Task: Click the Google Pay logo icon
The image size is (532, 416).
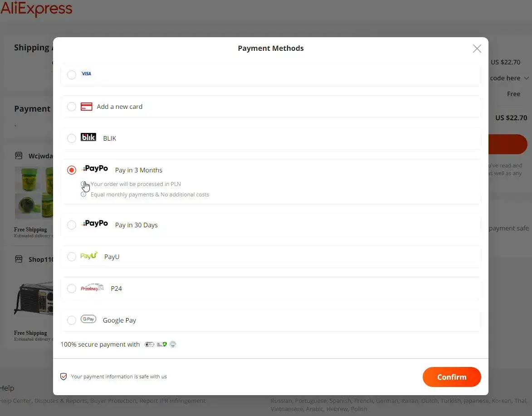Action: 88,319
